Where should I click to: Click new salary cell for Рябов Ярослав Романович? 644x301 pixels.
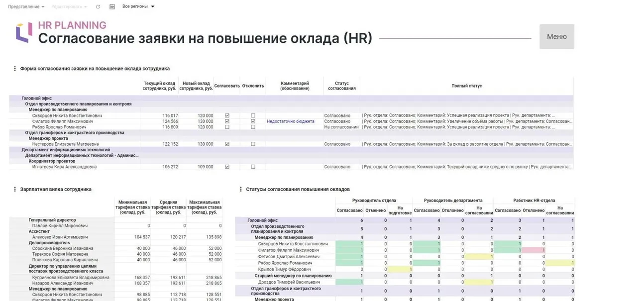pyautogui.click(x=196, y=127)
